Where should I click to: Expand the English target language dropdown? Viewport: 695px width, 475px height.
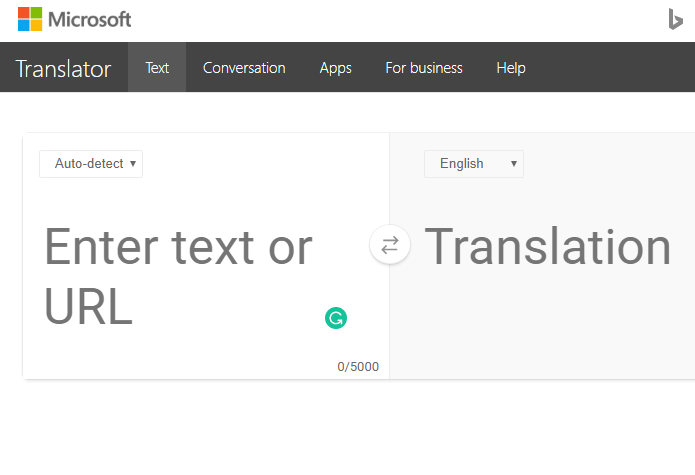472,164
